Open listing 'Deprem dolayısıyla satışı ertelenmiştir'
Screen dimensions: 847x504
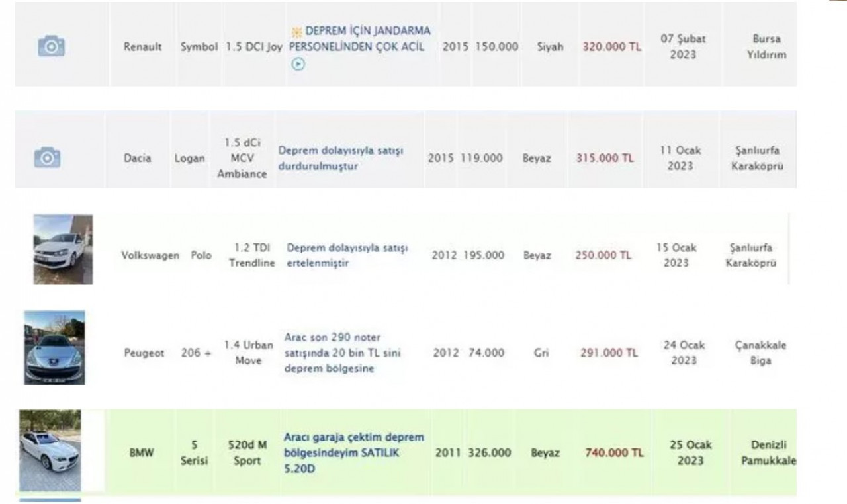[x=347, y=255]
